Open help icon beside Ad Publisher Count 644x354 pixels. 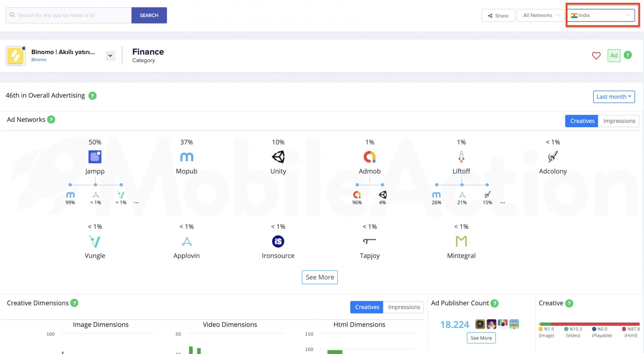point(495,303)
